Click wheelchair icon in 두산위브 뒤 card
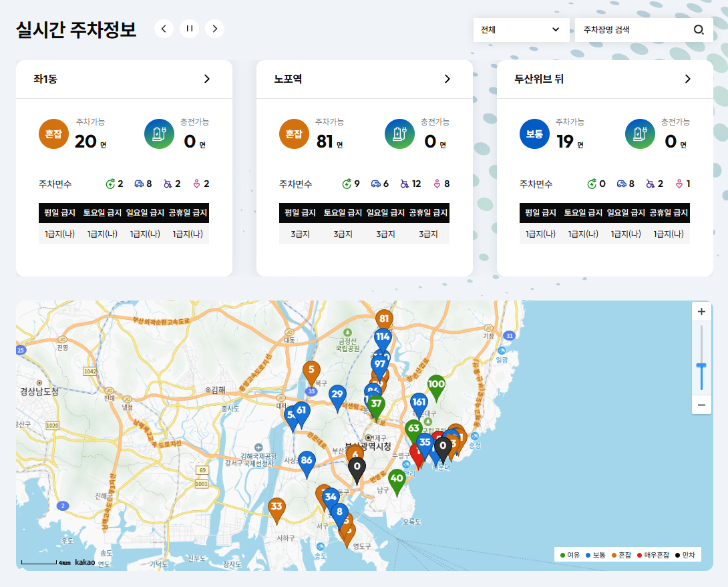The width and height of the screenshot is (728, 587). tap(651, 184)
